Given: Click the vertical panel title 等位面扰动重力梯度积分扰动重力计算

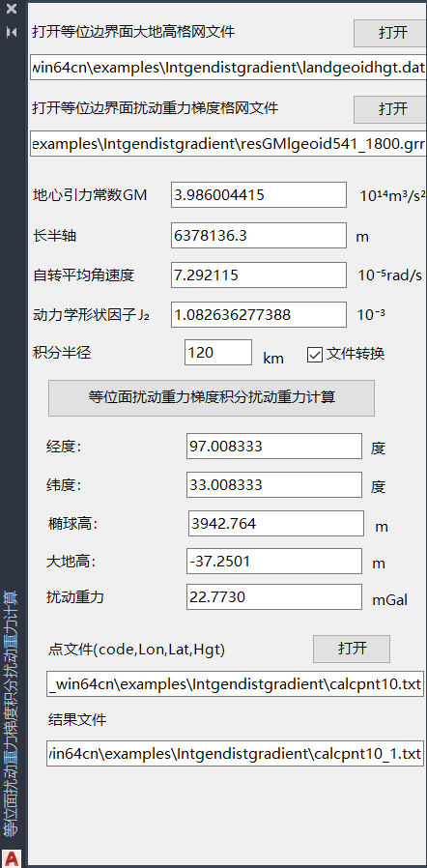Looking at the screenshot, I should [x=11, y=712].
